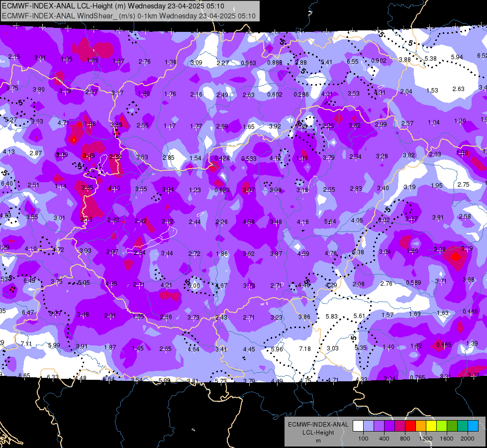Click the wind shear value 0.428

[x=222, y=158]
